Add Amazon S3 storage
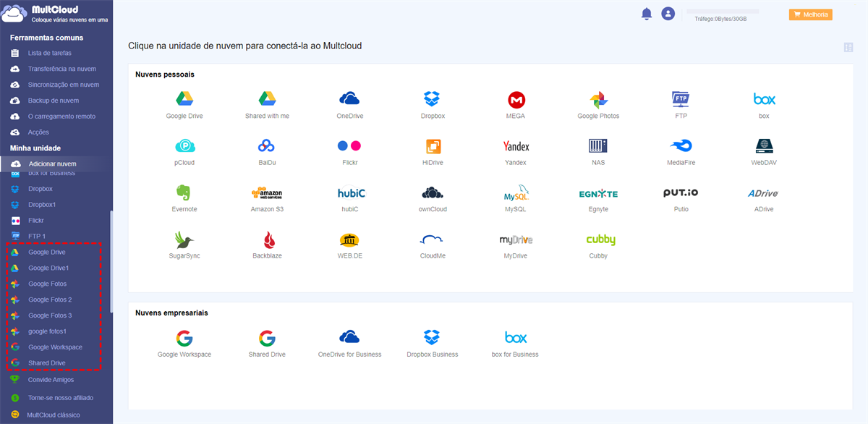The image size is (868, 424). pyautogui.click(x=267, y=198)
